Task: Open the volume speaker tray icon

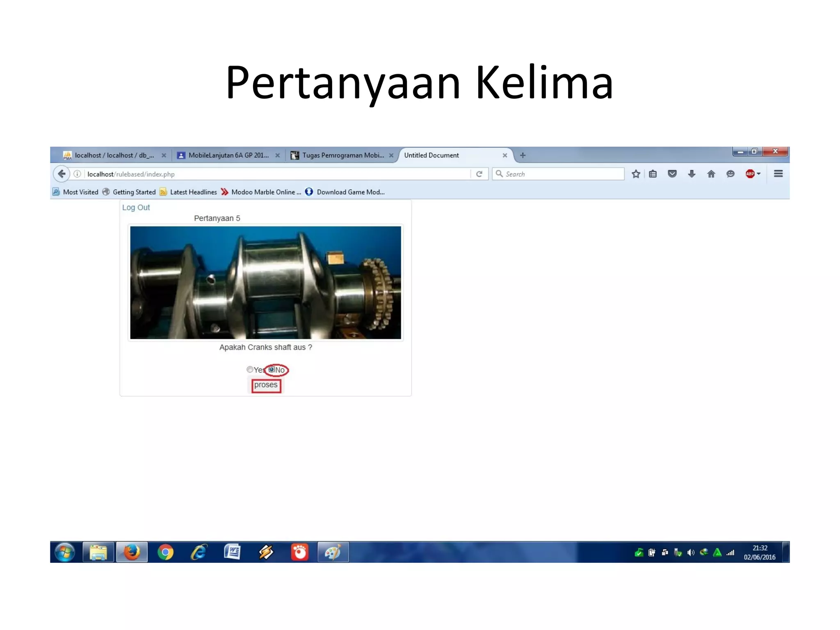Action: (691, 553)
